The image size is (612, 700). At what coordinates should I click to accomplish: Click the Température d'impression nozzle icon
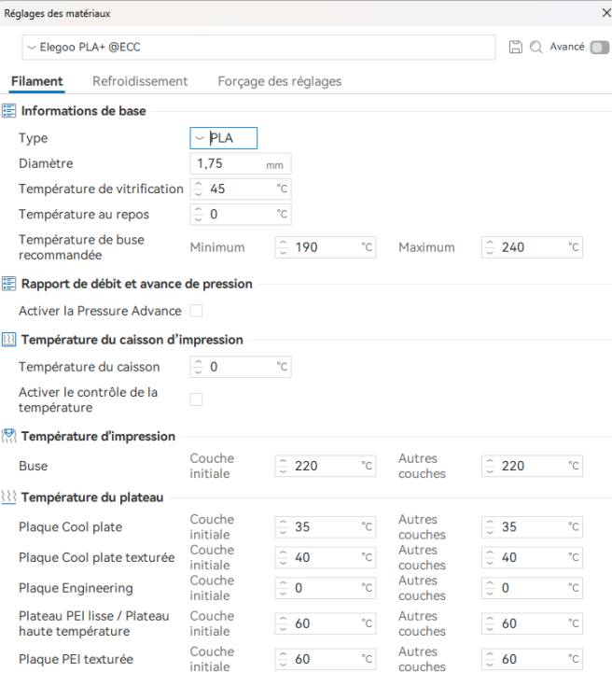9,436
